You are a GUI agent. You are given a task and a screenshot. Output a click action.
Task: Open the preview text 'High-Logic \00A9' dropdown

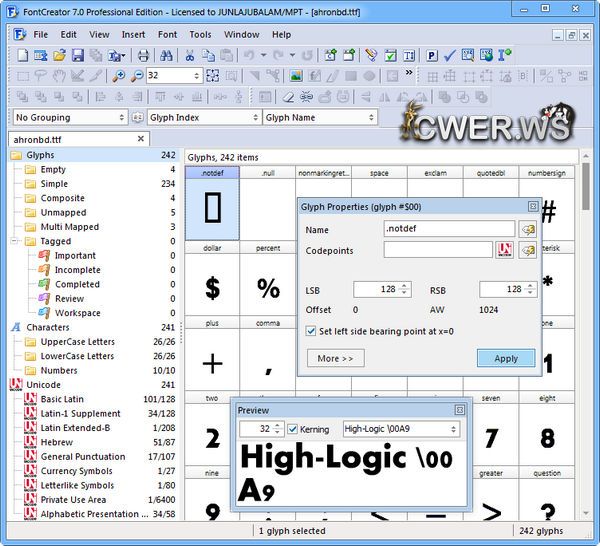[399, 429]
